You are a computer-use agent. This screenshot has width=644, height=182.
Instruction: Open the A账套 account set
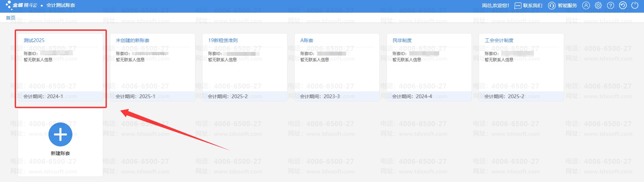tap(307, 40)
